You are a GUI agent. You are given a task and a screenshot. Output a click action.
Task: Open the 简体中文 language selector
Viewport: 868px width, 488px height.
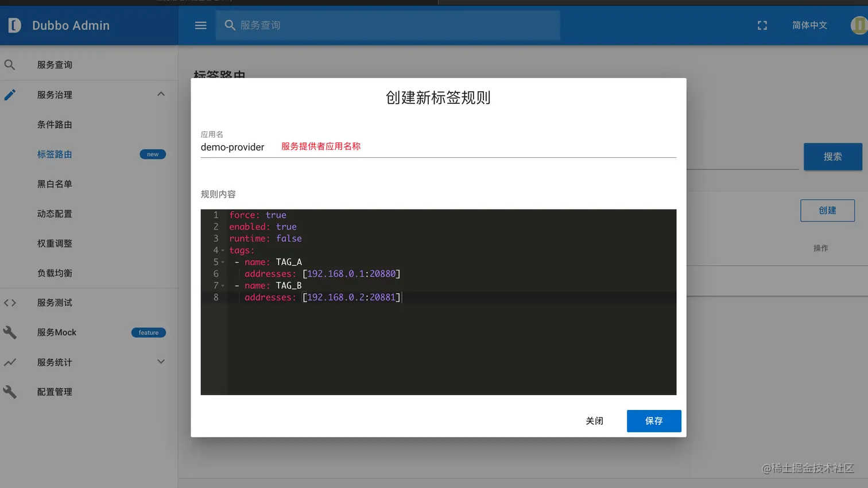coord(809,25)
